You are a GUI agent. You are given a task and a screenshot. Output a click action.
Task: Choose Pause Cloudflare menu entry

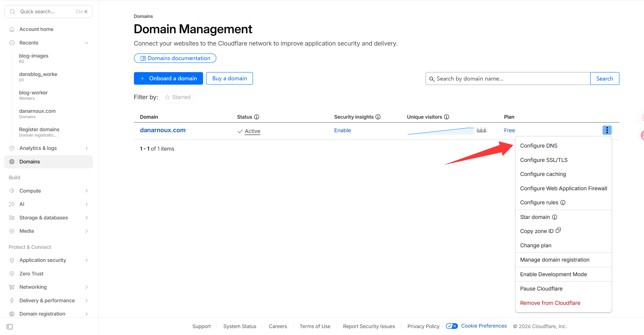coord(541,289)
